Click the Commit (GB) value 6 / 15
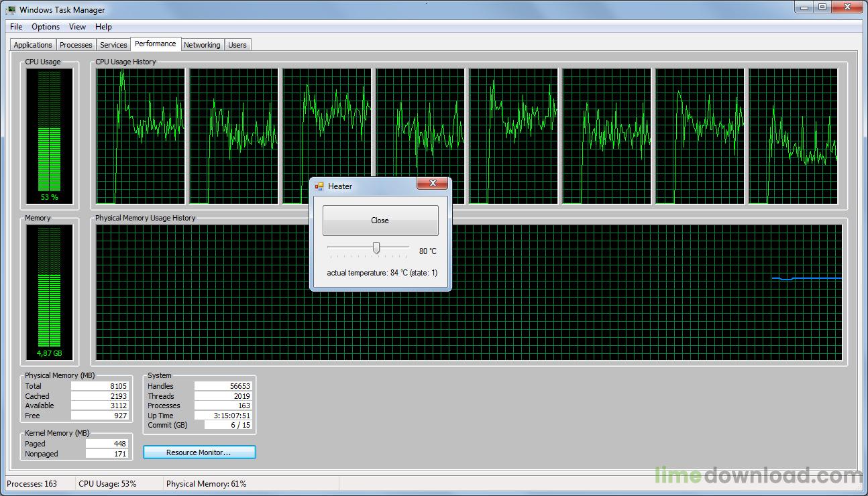868x496 pixels. (x=228, y=425)
